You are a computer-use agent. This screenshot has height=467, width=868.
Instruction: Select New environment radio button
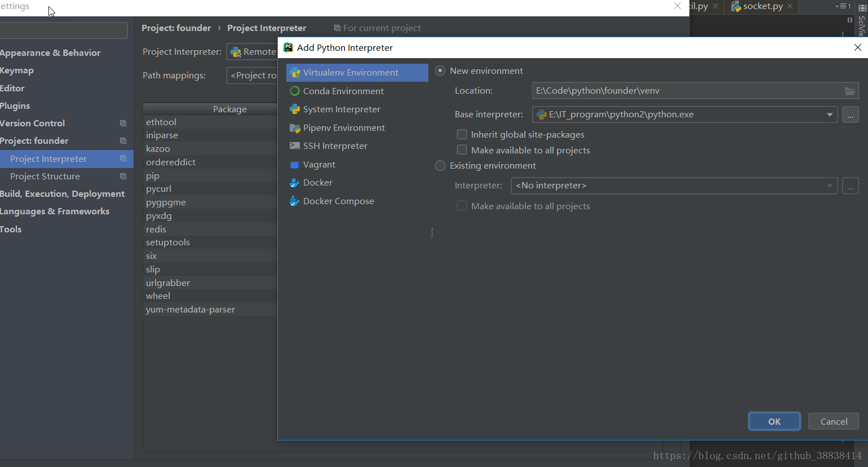point(440,71)
